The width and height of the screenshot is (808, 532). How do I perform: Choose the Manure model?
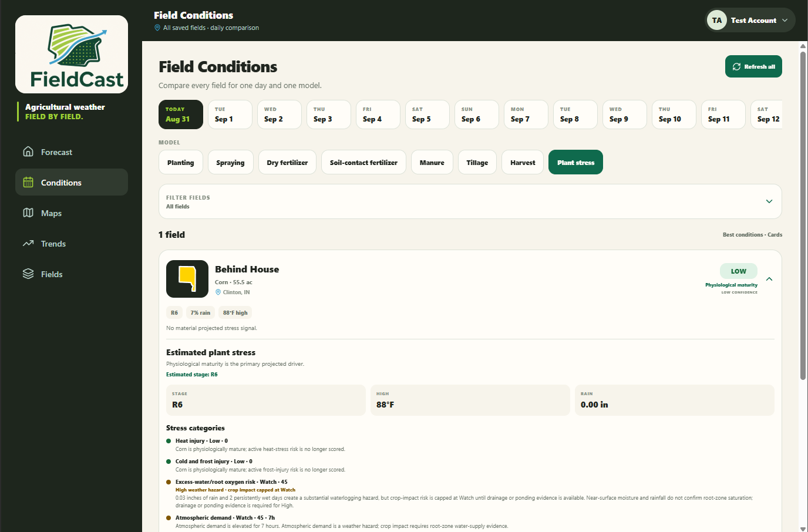click(432, 162)
